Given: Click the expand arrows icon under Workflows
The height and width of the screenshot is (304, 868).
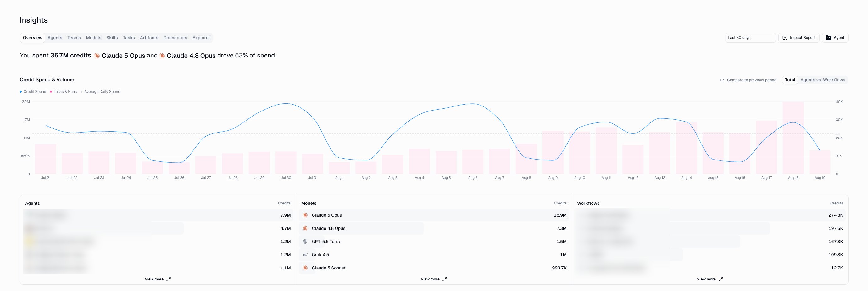Looking at the screenshot, I should 721,279.
